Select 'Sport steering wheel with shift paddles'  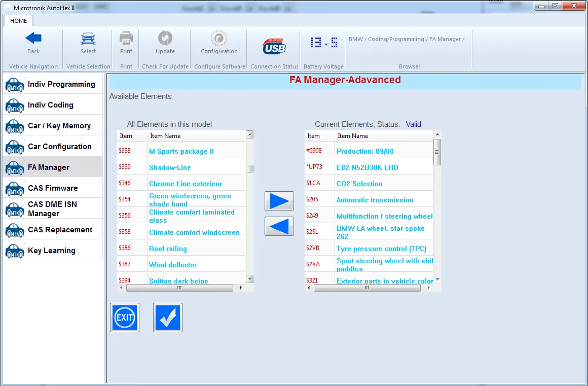click(369, 264)
